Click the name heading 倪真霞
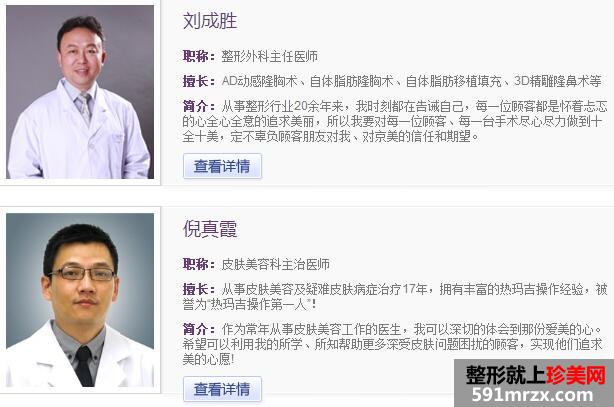 pos(210,229)
